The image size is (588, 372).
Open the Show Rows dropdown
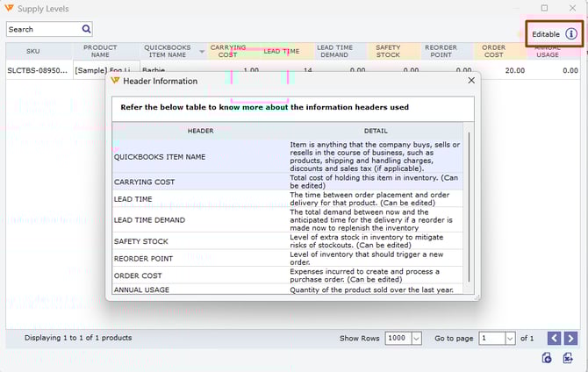click(416, 338)
